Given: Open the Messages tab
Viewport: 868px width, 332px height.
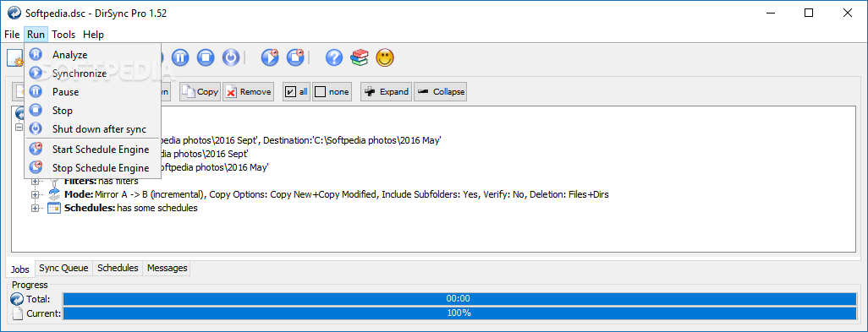Looking at the screenshot, I should click(x=168, y=268).
